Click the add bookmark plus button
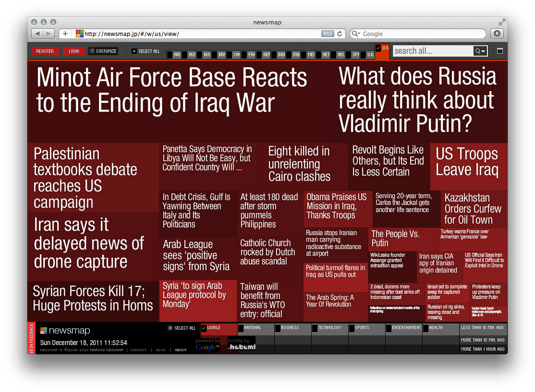535x392 pixels. 65,34
